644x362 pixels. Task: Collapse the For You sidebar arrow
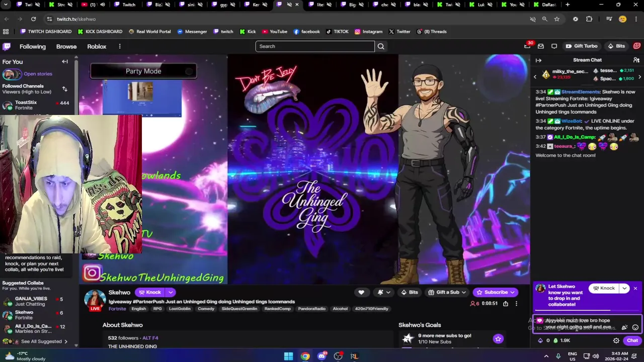pyautogui.click(x=65, y=62)
